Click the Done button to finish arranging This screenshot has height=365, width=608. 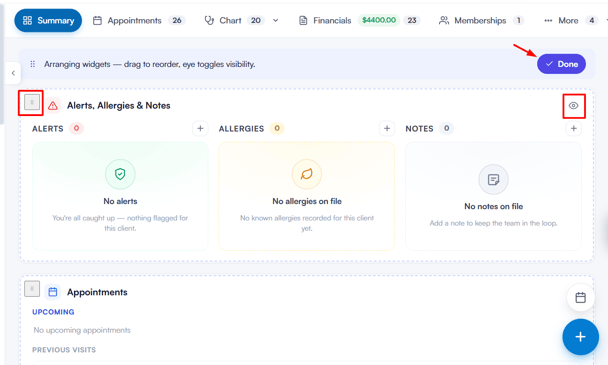(561, 64)
